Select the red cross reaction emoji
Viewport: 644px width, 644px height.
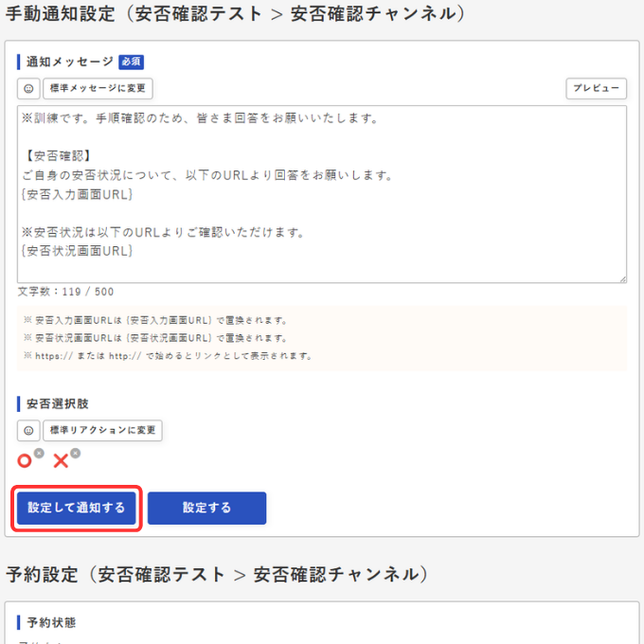tap(61, 461)
